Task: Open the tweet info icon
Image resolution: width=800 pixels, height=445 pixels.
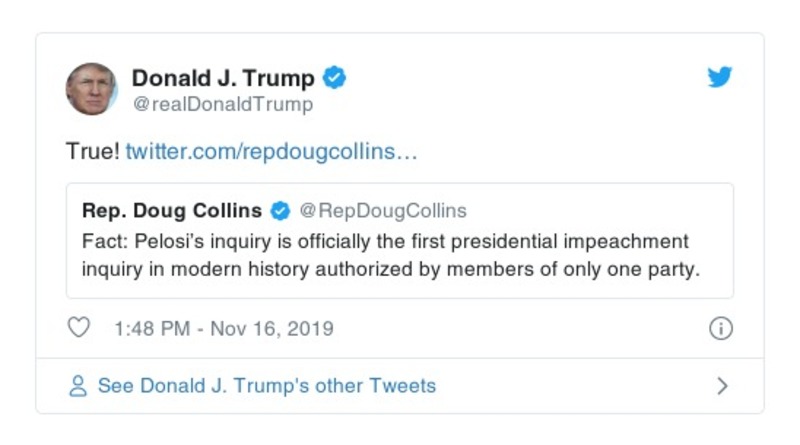Action: point(720,328)
